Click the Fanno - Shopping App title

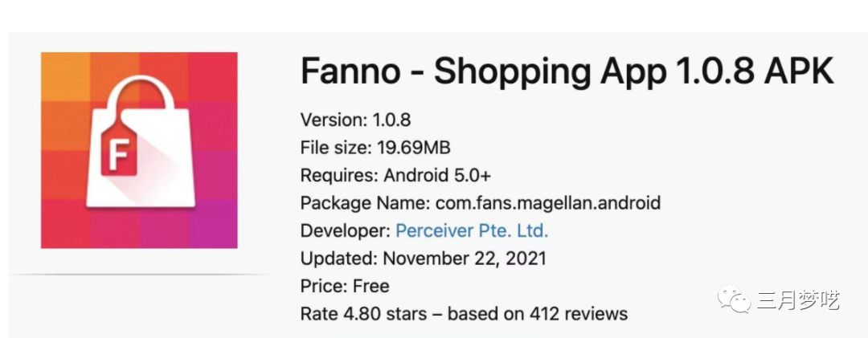coord(567,72)
